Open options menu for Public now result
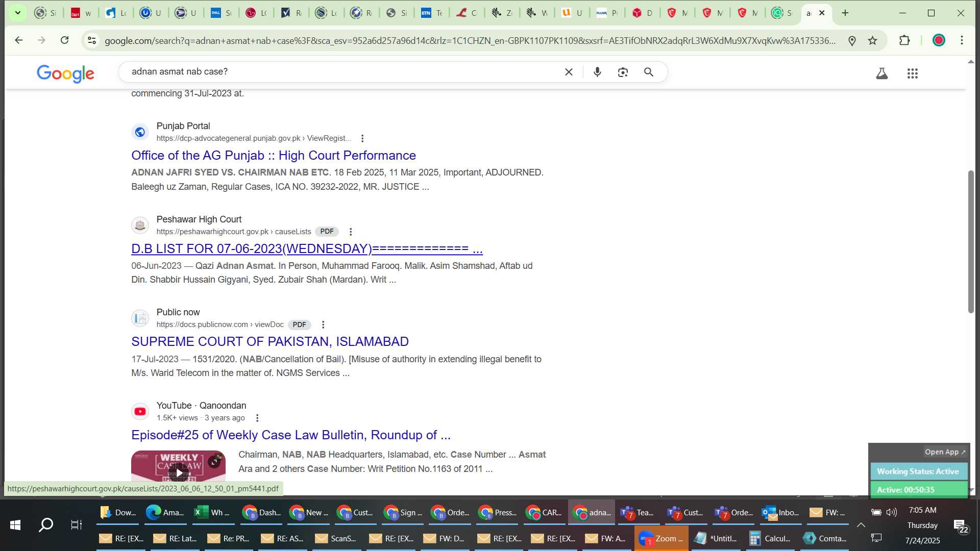 (323, 324)
